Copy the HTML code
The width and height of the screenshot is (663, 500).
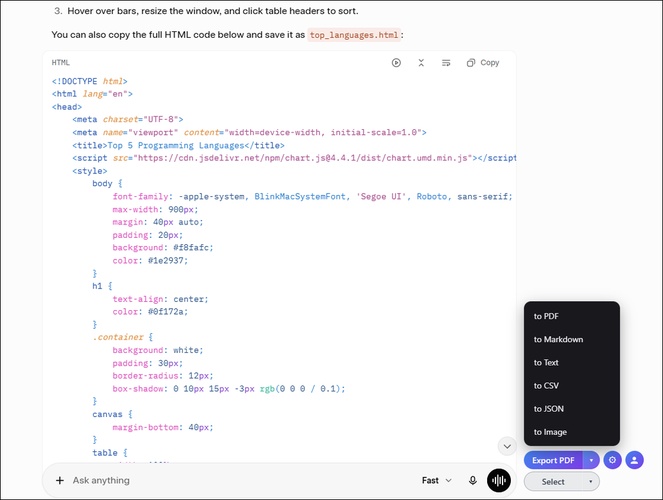click(483, 63)
